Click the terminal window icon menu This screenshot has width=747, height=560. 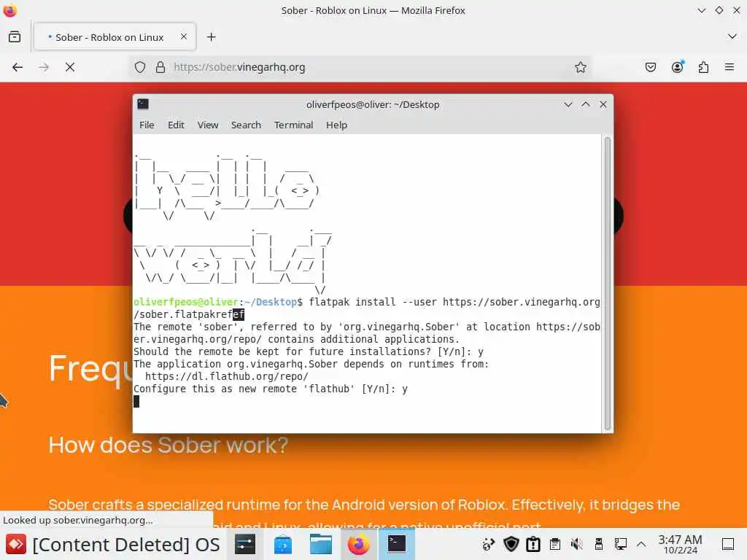click(143, 104)
